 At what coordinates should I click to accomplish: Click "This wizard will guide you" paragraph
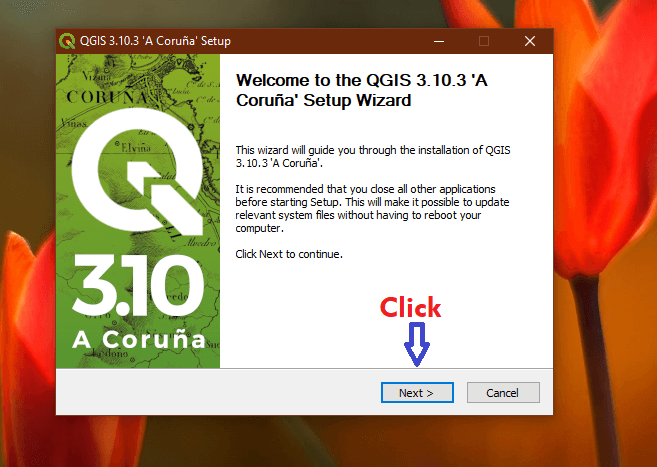372,156
